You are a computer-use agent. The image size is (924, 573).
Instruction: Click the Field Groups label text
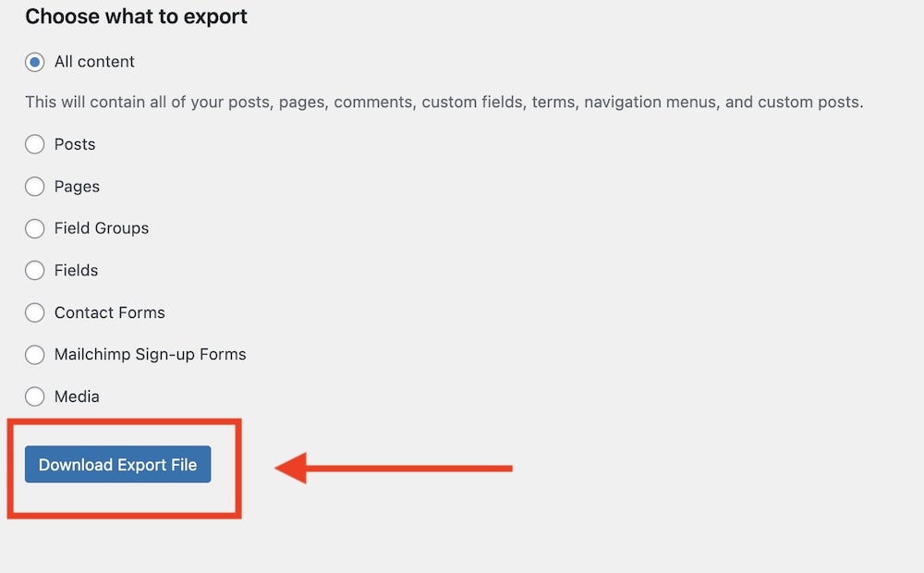(102, 228)
